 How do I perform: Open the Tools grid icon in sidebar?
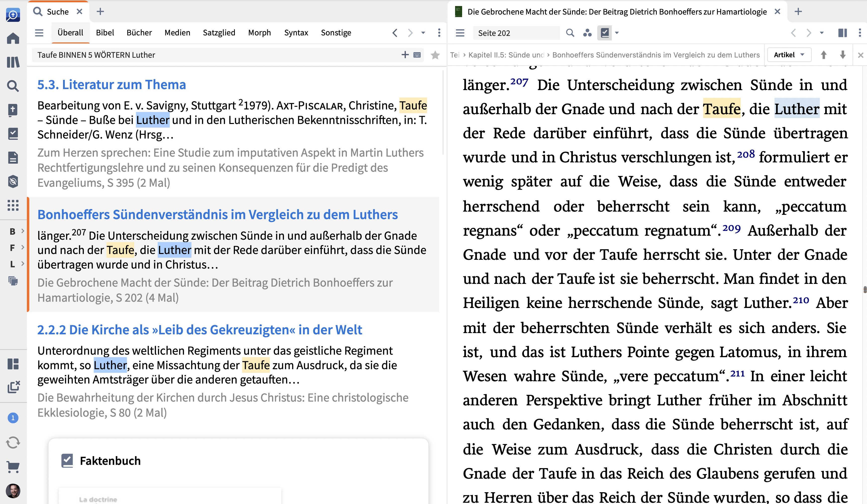click(x=13, y=205)
